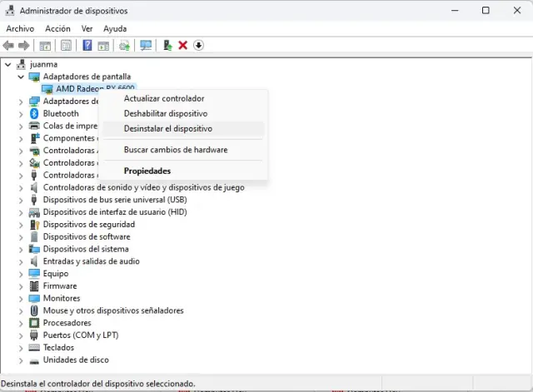Click the scan for hardware changes monitor icon
Screen dimensions: 533x392
click(147, 45)
